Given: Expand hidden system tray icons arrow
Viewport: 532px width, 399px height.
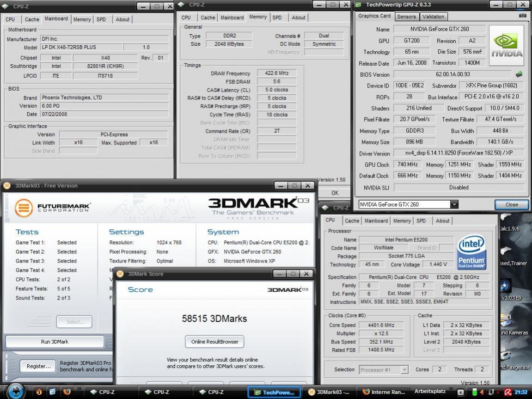Looking at the screenshot, I should pyautogui.click(x=460, y=392).
